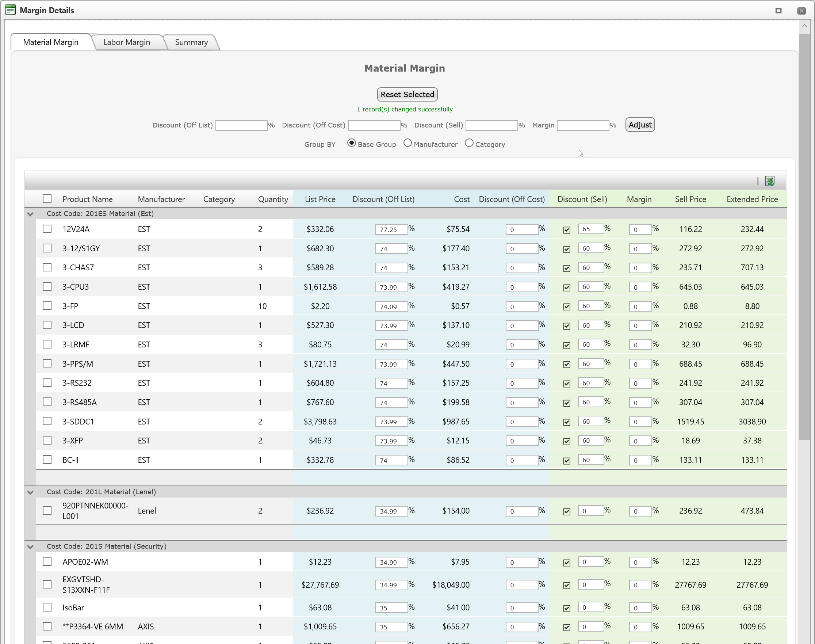This screenshot has width=815, height=644.
Task: Tick the select-all checkbox in table header
Action: [x=47, y=199]
